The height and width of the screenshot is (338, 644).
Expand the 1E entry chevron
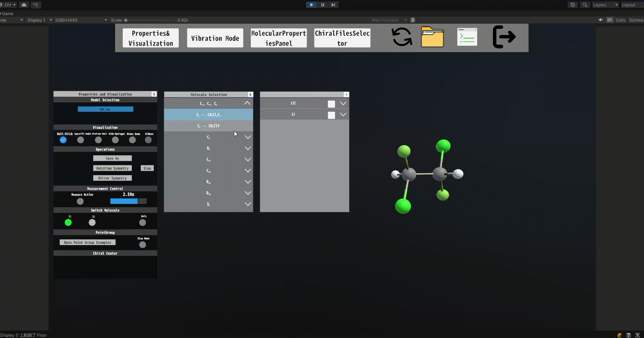[x=343, y=104]
